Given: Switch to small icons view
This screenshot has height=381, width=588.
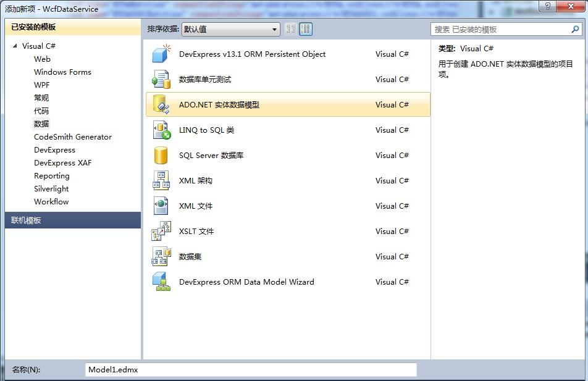Looking at the screenshot, I should (291, 29).
